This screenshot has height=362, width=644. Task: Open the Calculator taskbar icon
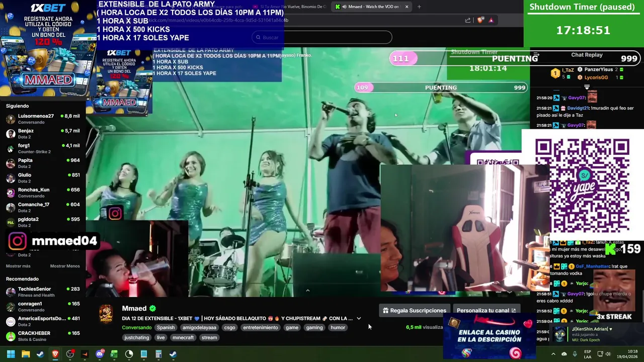point(158,354)
